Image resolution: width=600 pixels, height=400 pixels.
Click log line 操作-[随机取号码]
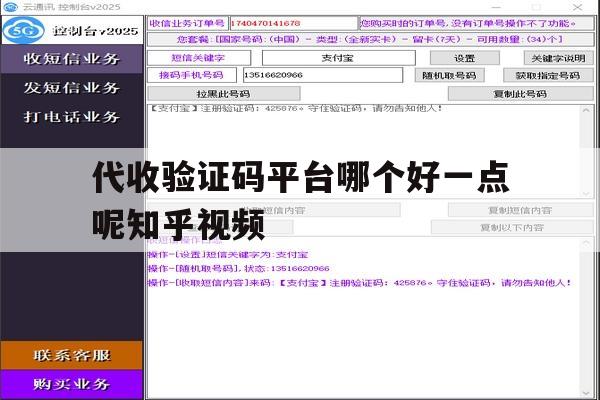tap(239, 268)
